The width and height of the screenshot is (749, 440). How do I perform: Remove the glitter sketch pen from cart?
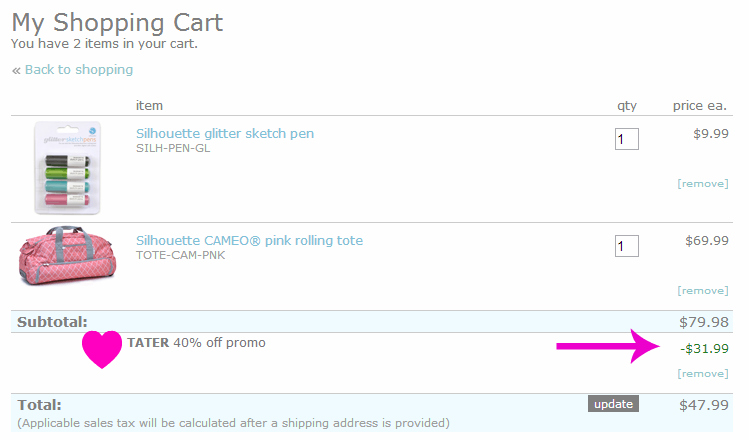[703, 183]
